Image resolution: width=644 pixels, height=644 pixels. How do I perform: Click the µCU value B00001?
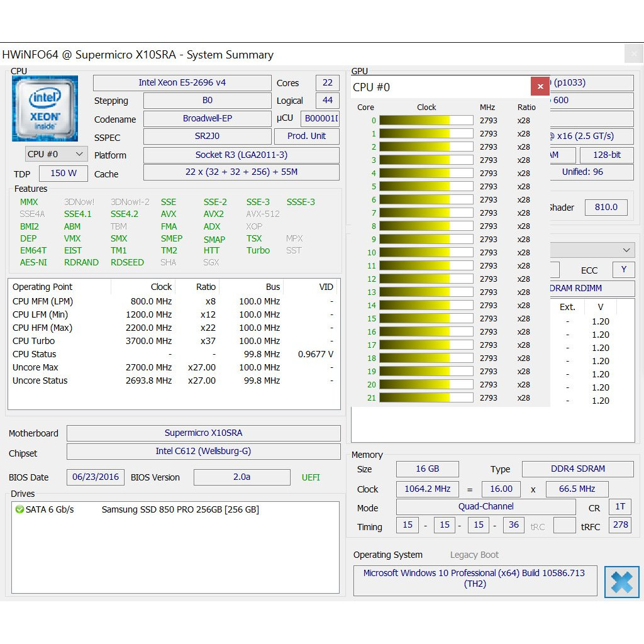[320, 118]
